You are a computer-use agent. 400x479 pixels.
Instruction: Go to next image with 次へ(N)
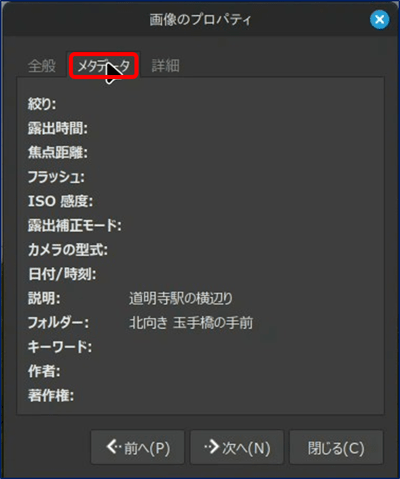pyautogui.click(x=237, y=447)
